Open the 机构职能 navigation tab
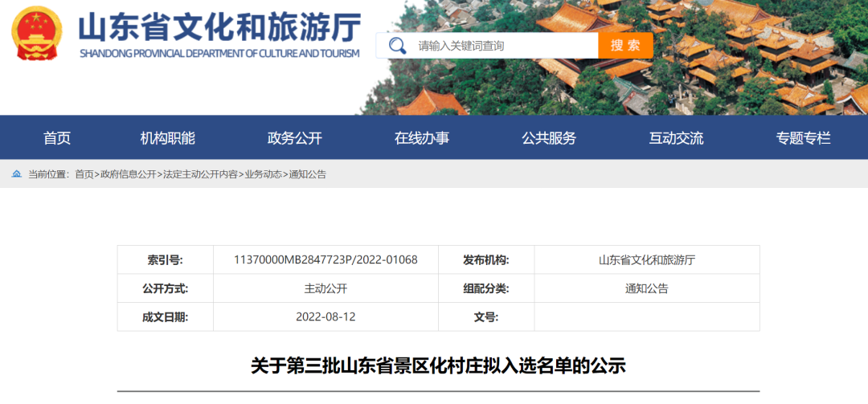Screen dimensions: 868x404 click(x=168, y=138)
